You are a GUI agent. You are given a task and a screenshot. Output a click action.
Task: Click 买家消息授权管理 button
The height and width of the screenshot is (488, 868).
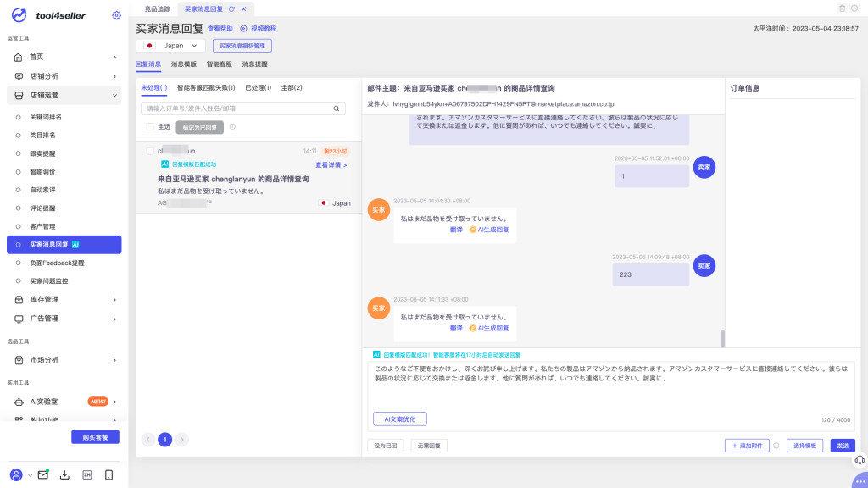click(242, 46)
